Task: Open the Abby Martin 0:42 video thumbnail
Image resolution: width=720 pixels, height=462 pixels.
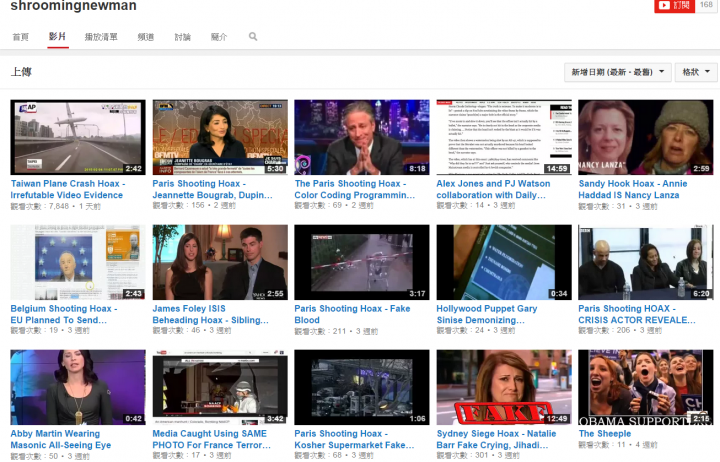Action: click(x=78, y=387)
